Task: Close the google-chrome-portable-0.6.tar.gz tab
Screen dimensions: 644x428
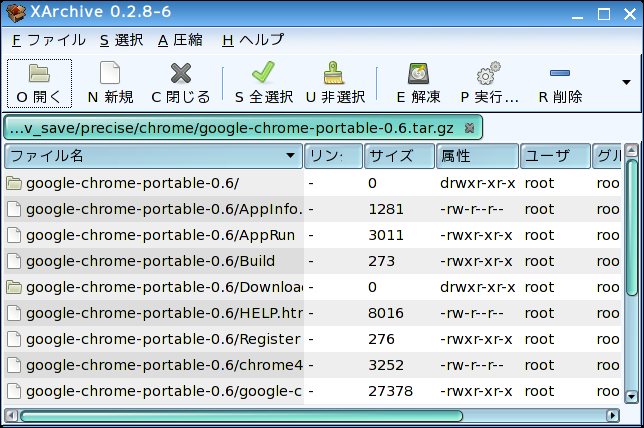Action: 469,128
